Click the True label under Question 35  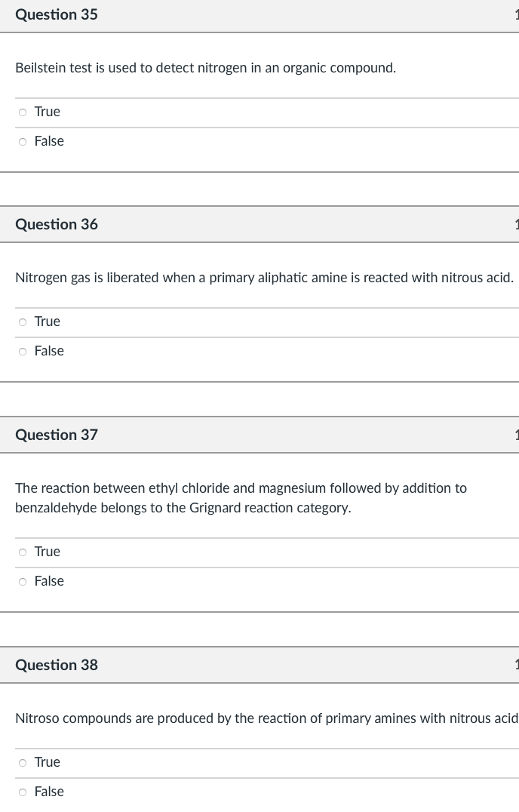click(48, 112)
